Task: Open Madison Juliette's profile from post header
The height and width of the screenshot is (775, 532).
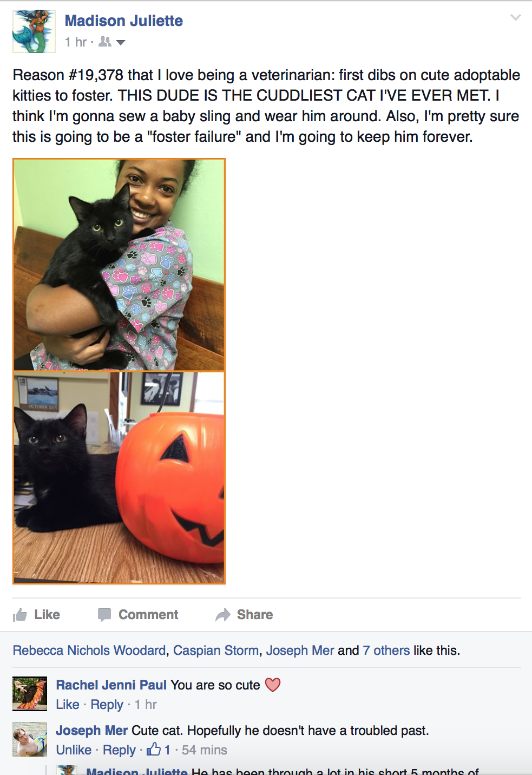Action: pyautogui.click(x=124, y=21)
